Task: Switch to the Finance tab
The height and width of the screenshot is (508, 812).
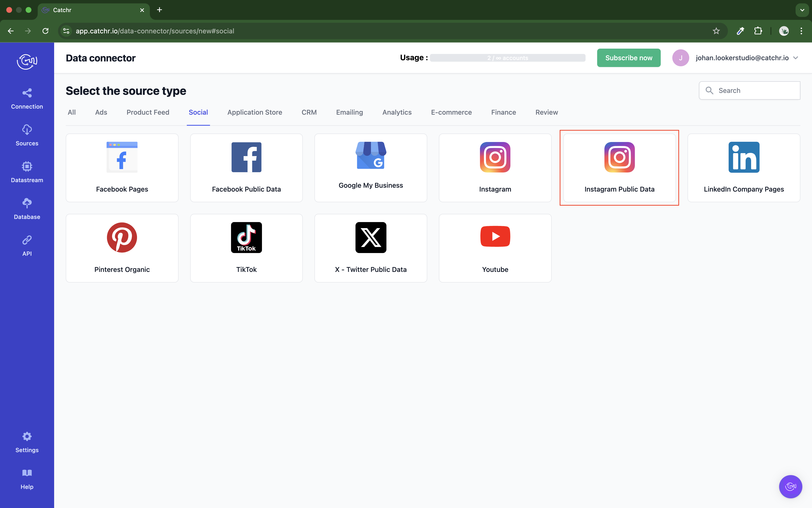Action: pyautogui.click(x=503, y=112)
